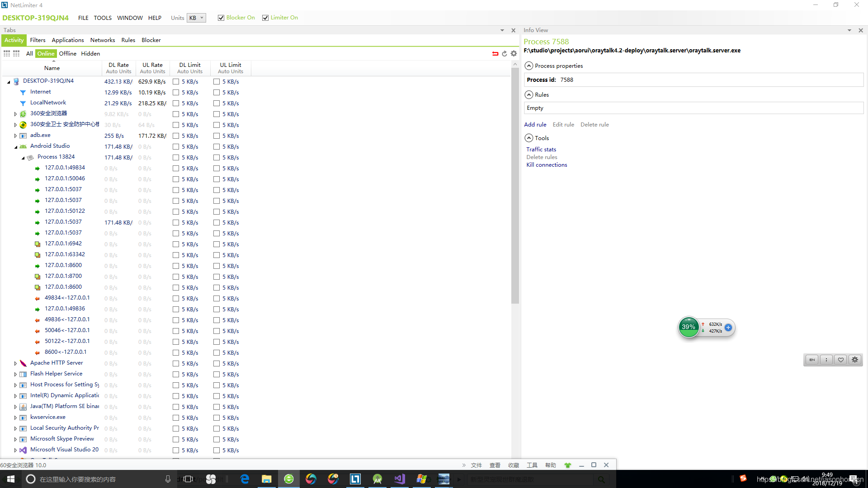Open the Units KB dropdown
868x488 pixels.
tap(197, 18)
